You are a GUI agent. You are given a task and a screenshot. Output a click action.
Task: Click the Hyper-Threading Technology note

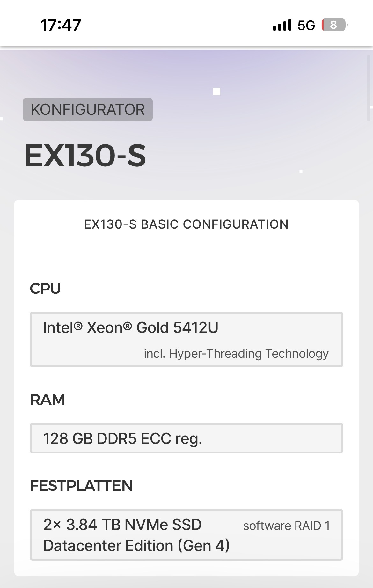pyautogui.click(x=236, y=354)
